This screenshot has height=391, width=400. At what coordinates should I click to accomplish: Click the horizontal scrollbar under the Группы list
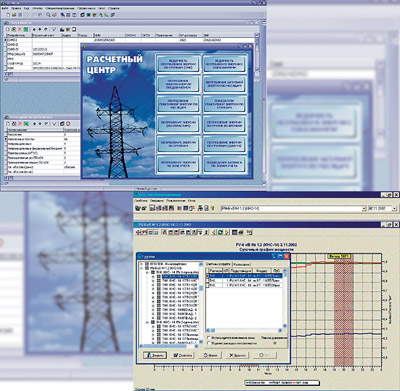coord(244,330)
